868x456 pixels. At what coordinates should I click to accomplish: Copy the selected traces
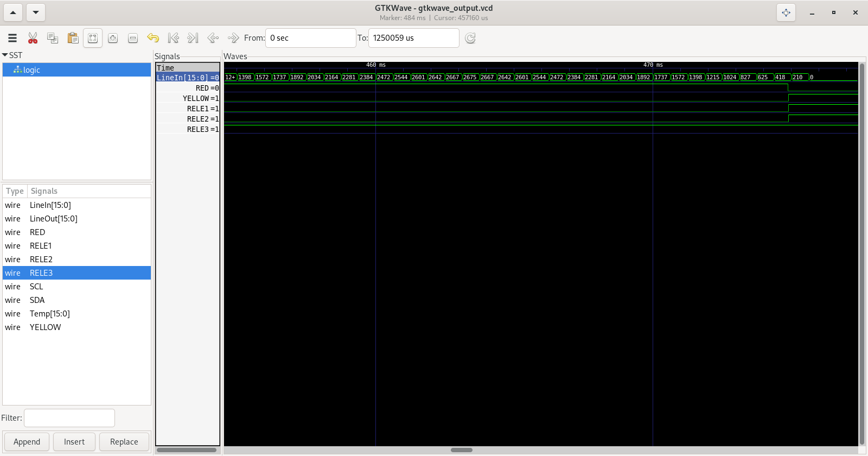click(53, 38)
